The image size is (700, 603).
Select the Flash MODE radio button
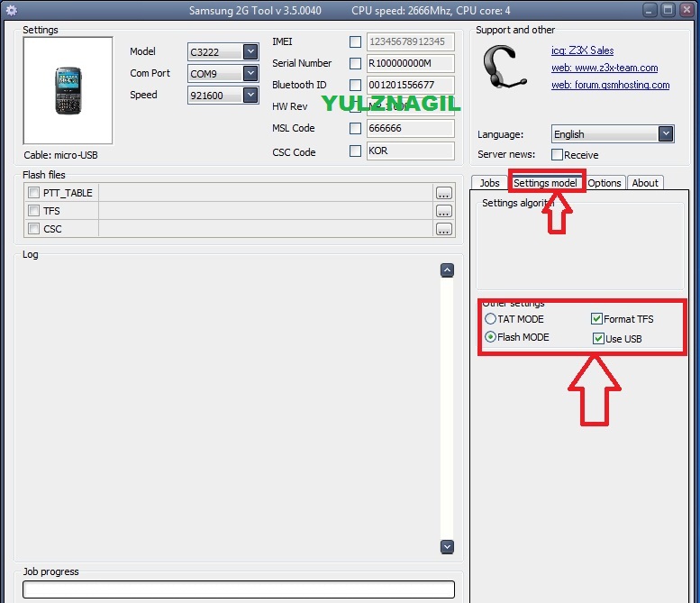coord(490,337)
